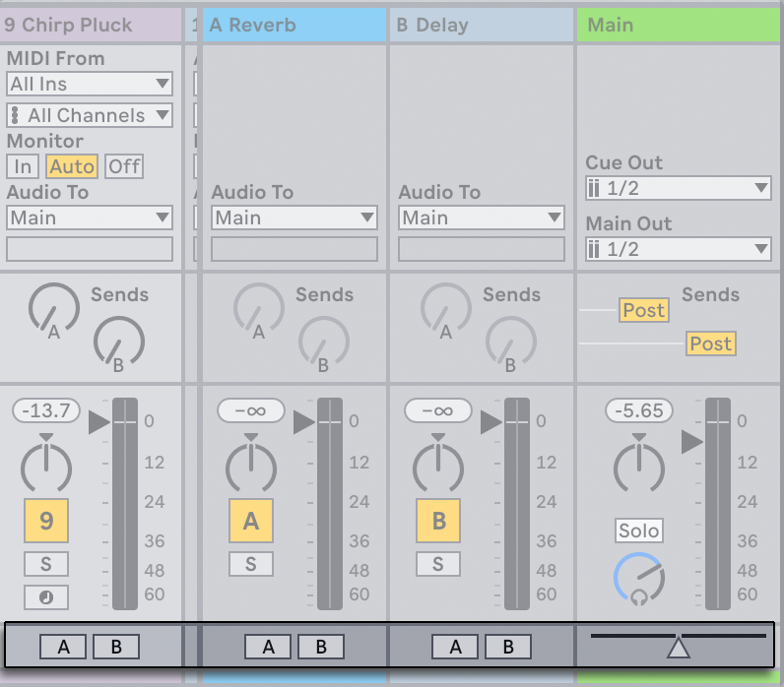784x687 pixels.
Task: Click the Send B knob on Chirp Pluck track
Action: tap(119, 342)
